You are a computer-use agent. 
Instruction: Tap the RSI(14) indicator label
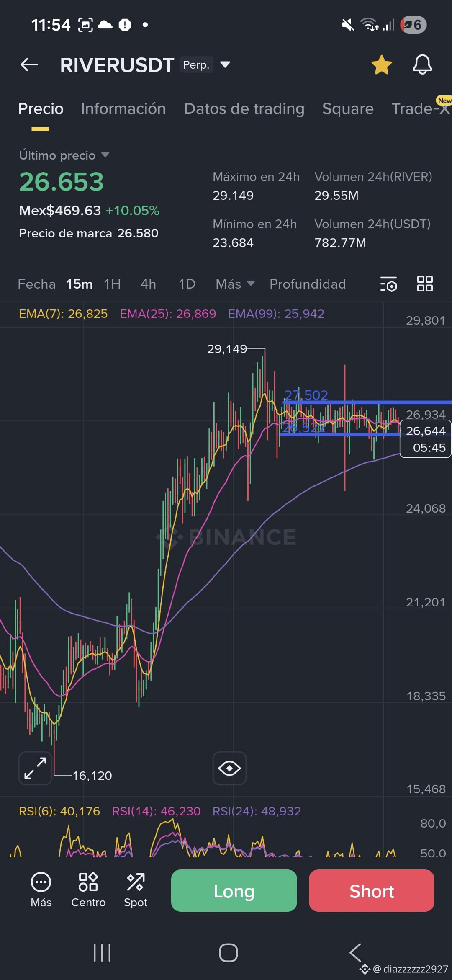[156, 811]
